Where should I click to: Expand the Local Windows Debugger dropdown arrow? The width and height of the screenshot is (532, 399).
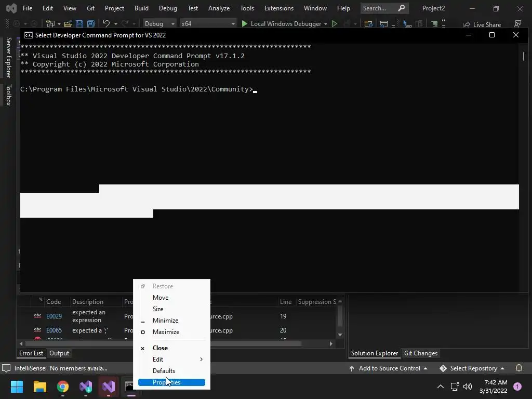[326, 24]
